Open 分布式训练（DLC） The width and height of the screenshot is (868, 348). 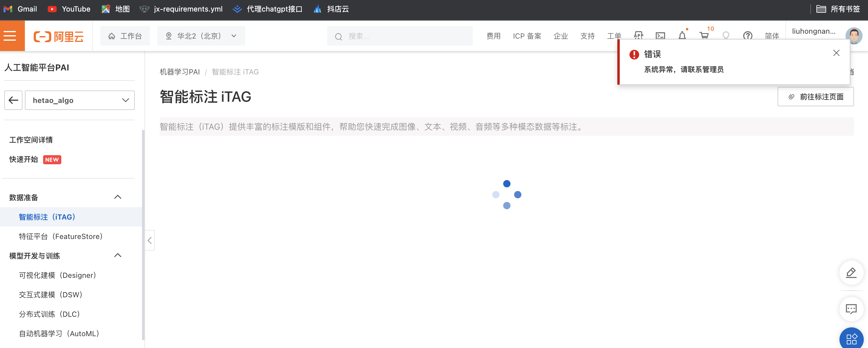(x=49, y=314)
